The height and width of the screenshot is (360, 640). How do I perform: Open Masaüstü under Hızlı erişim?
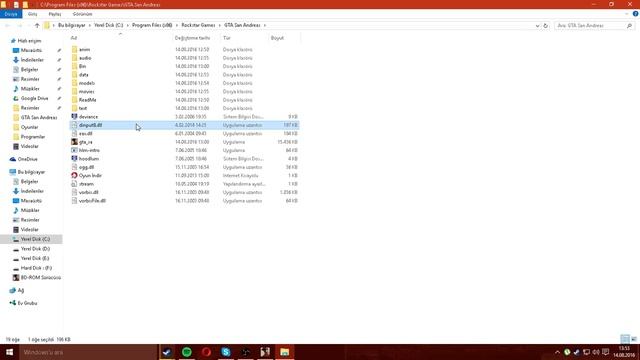(31, 50)
